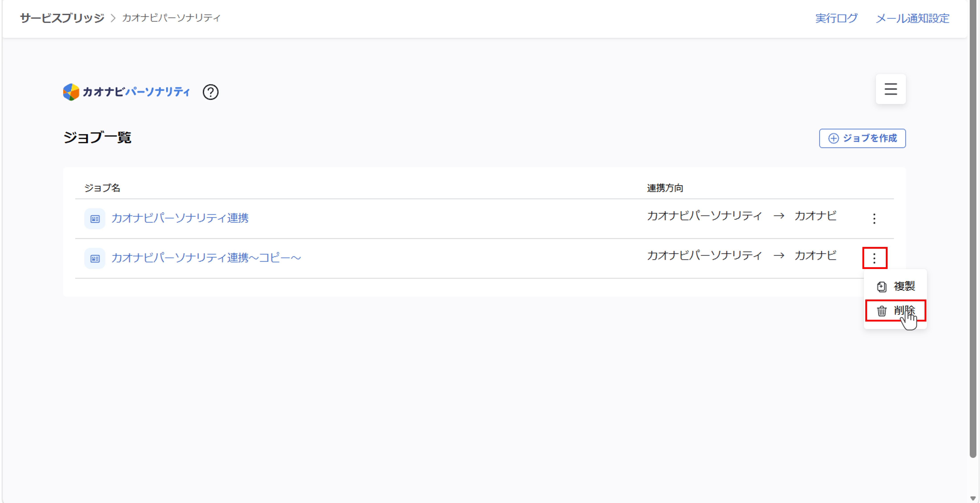
Task: Open three-dot menu for カオナビパーソナリティ連携 row
Action: (x=874, y=219)
